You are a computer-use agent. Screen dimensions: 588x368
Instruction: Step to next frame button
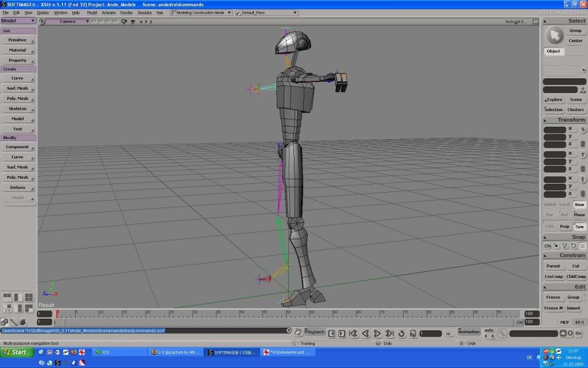coord(342,333)
